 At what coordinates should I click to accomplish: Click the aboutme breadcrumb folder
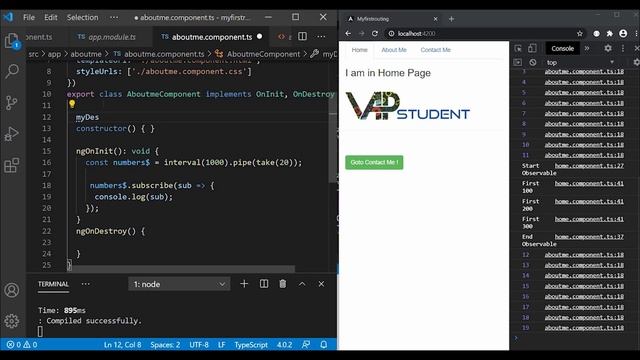[86, 54]
